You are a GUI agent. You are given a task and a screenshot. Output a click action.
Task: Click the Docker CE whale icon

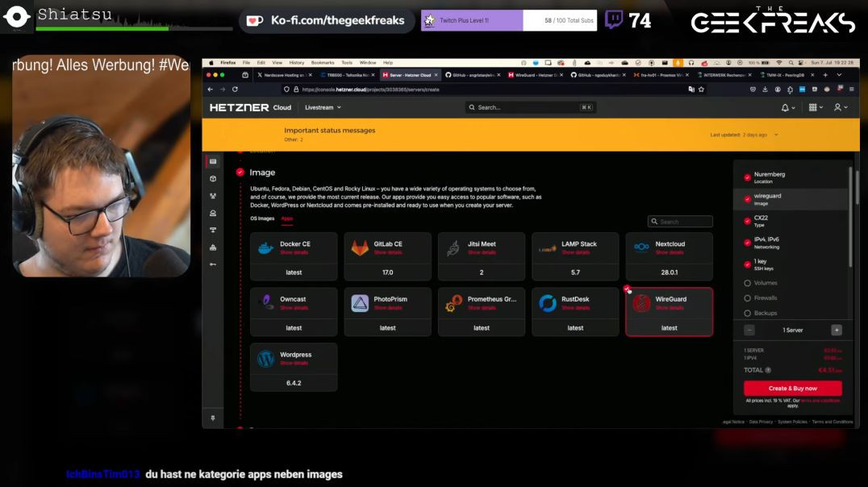(265, 248)
